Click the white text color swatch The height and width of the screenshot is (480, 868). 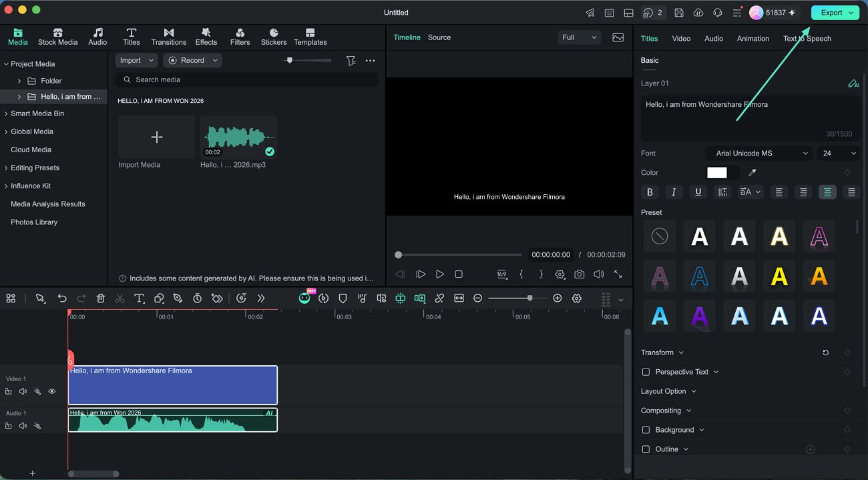click(x=716, y=173)
